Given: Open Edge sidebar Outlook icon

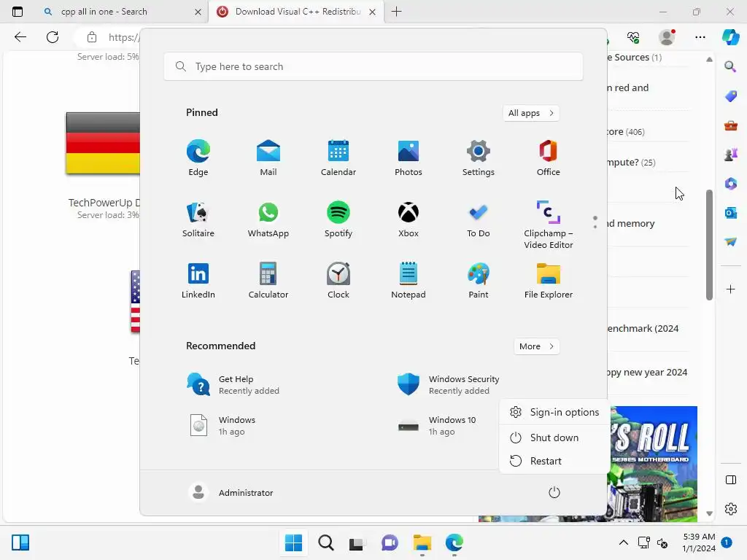Looking at the screenshot, I should click(x=730, y=213).
